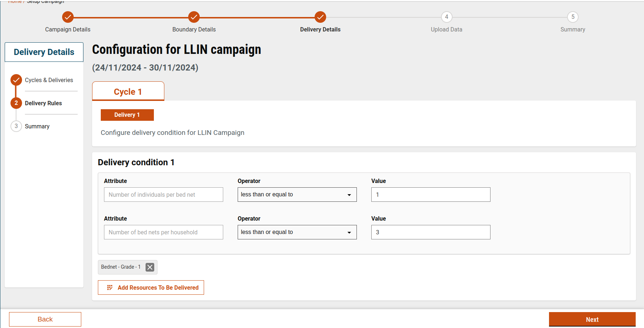Click Add Resources To Be Delivered button
Viewport: 644px width, 328px height.
[x=151, y=287]
